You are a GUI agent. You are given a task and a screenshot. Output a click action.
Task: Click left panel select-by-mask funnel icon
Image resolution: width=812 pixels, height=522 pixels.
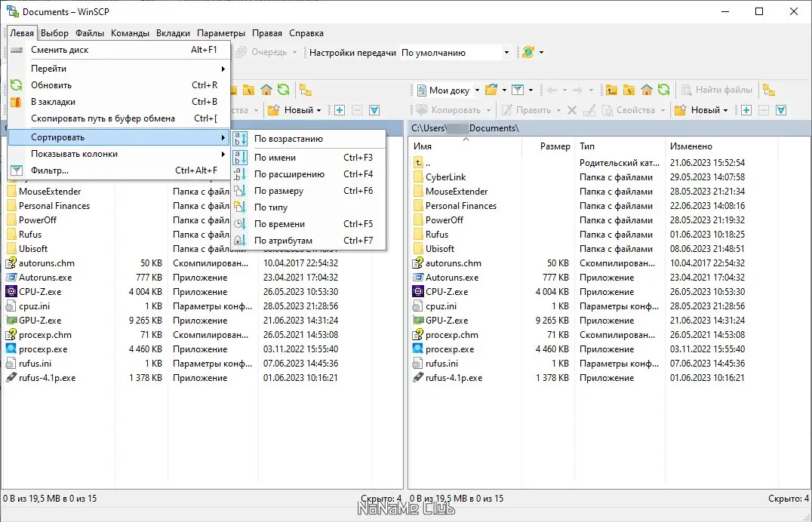pos(374,110)
